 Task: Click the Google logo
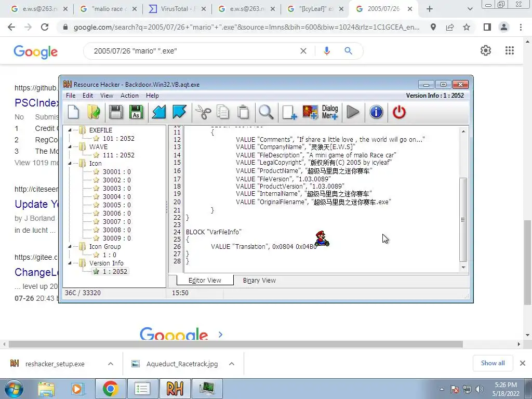click(x=36, y=52)
